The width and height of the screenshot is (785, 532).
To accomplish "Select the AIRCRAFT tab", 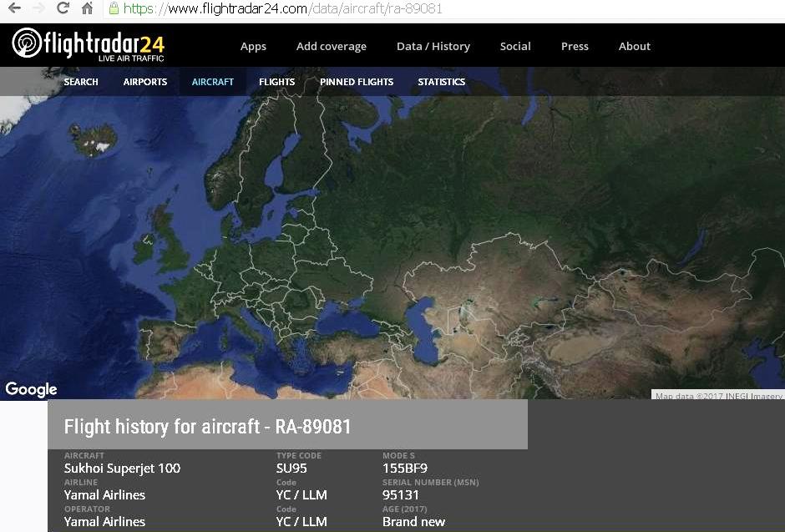I will (x=213, y=82).
